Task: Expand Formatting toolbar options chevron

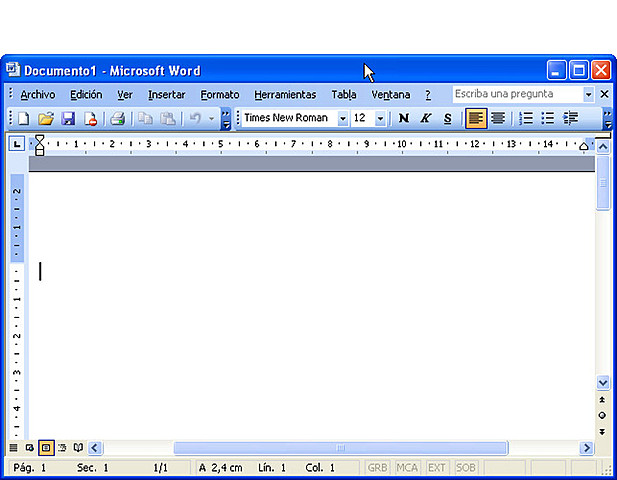Action: [608, 119]
